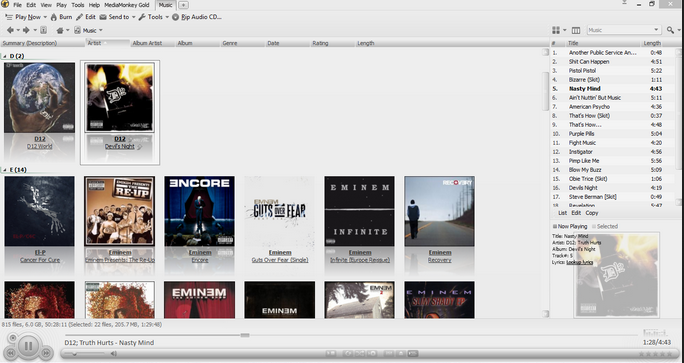Select the Guts Over Fear album cover

click(x=280, y=211)
